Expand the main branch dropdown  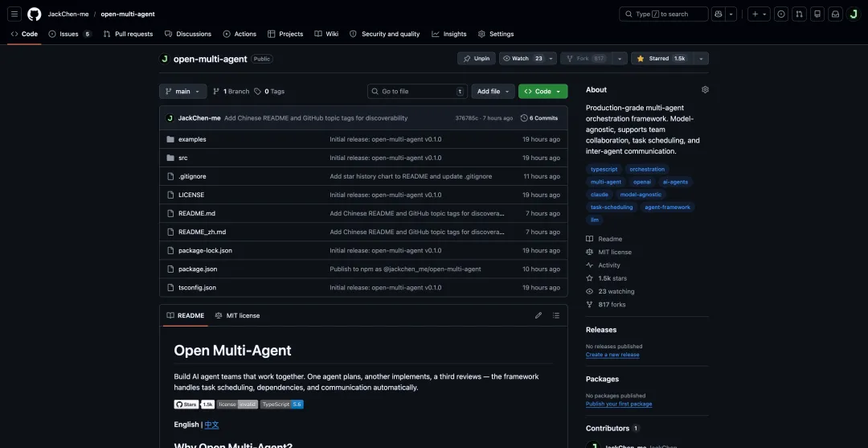[182, 92]
